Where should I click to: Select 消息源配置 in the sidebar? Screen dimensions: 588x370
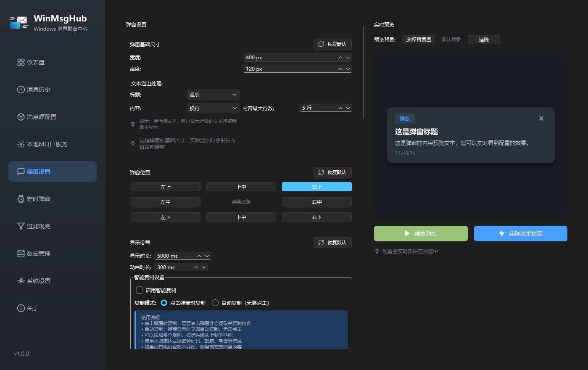tap(52, 116)
